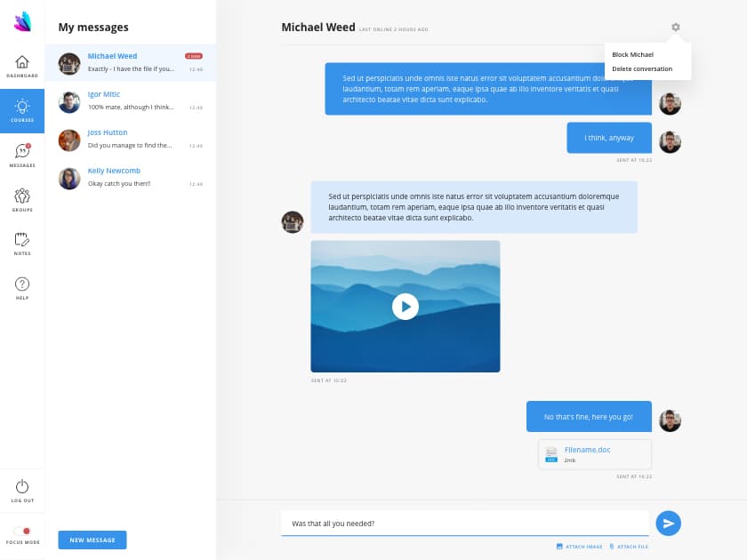
Task: Click the New Message button
Action: [x=92, y=540]
